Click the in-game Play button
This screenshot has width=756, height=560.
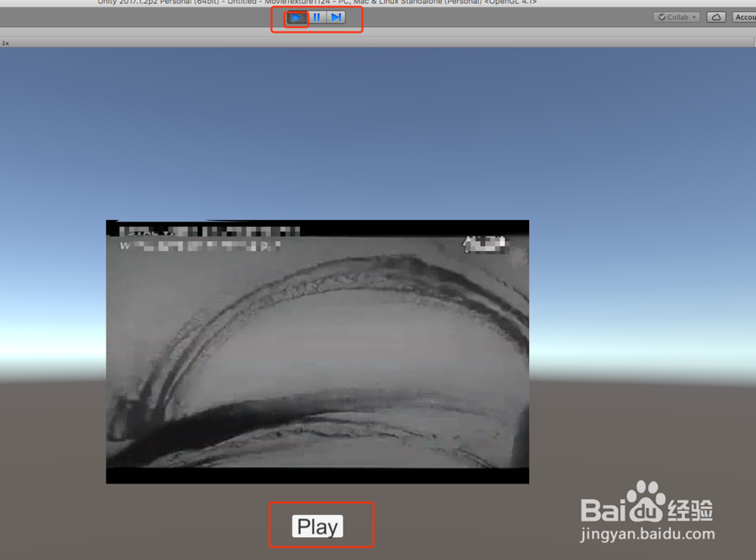318,526
